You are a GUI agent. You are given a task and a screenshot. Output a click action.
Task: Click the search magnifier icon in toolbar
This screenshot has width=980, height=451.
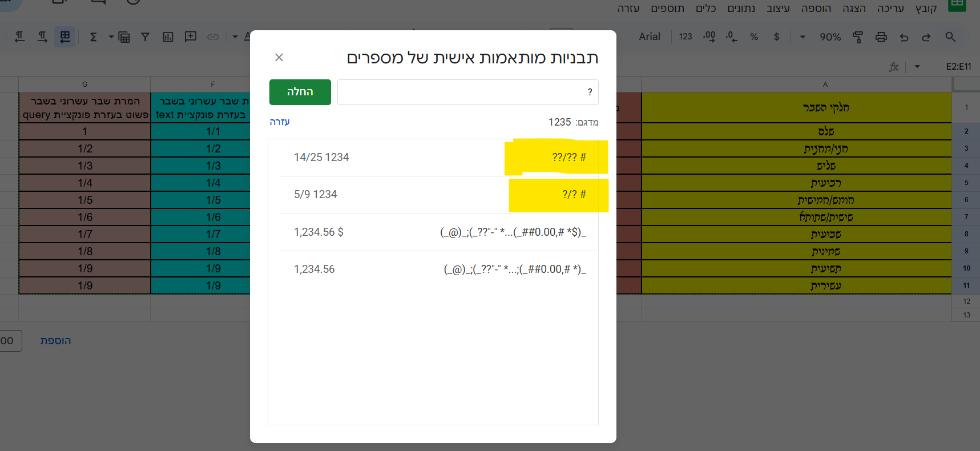click(950, 37)
